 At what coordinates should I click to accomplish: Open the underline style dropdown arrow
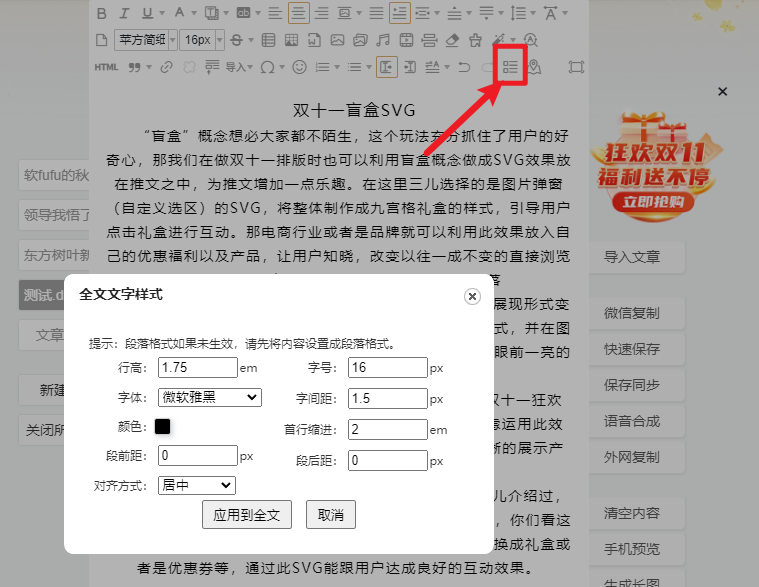click(162, 14)
